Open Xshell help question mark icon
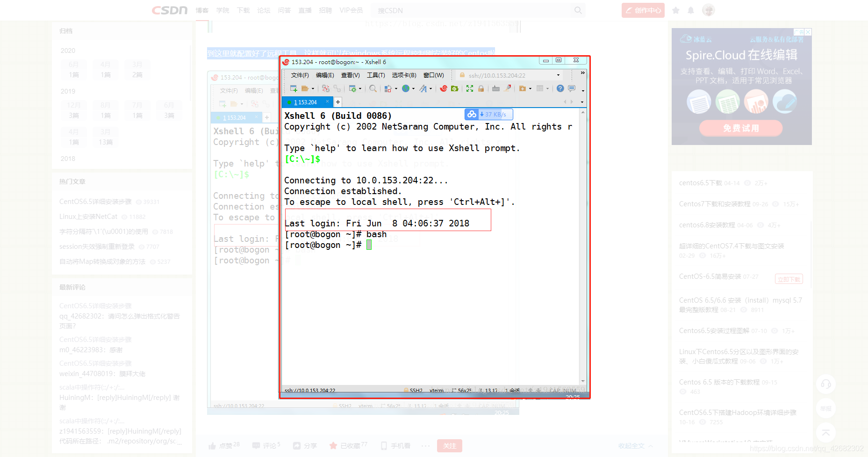Screen dimensions: 868x457 point(560,88)
